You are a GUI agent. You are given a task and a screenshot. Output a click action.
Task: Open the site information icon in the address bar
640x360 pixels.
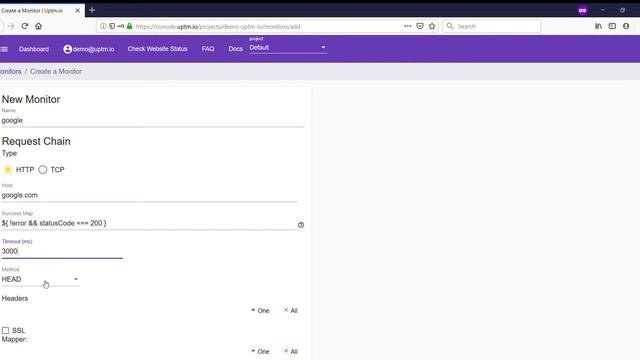click(x=103, y=26)
